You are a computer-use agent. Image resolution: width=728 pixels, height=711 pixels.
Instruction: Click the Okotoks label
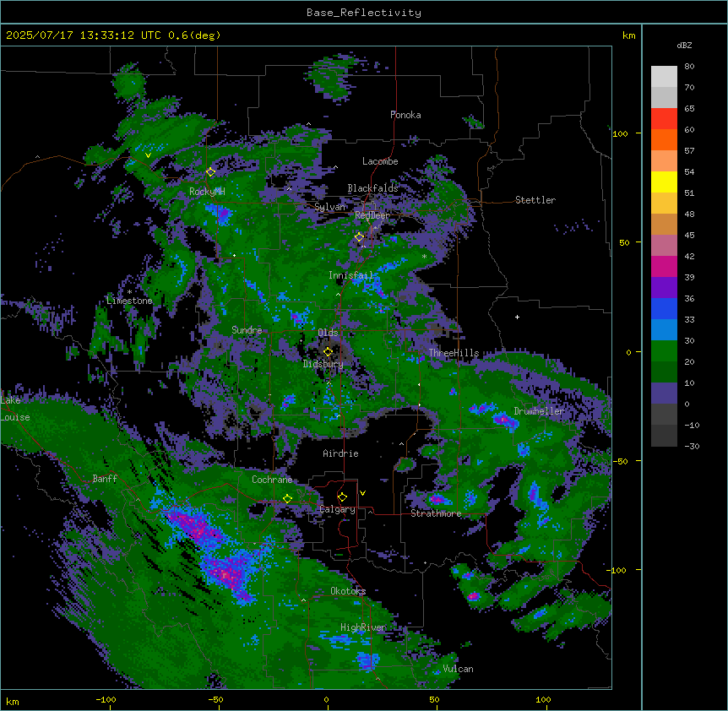[x=348, y=591]
